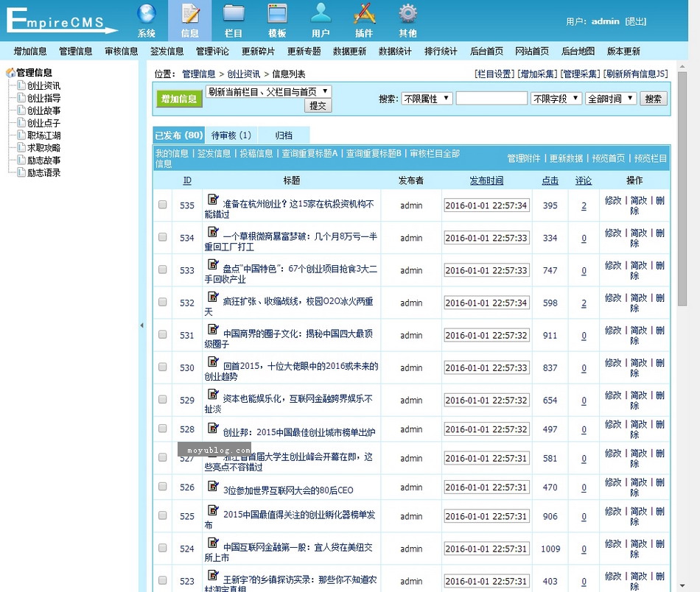
Task: Tick the checkbox for row 531
Action: (163, 334)
